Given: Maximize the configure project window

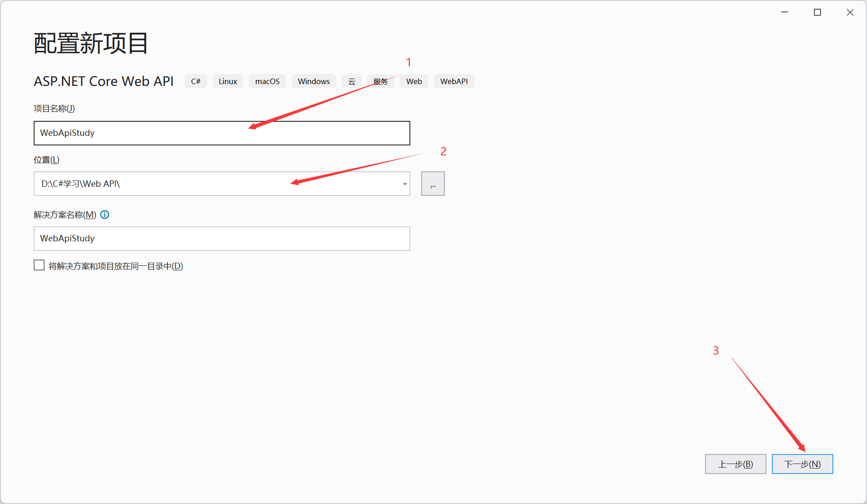Looking at the screenshot, I should [817, 13].
